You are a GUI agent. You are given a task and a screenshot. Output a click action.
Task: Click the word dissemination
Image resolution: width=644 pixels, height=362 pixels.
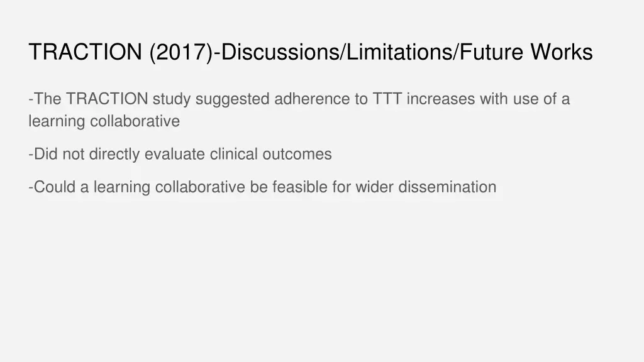[447, 187]
